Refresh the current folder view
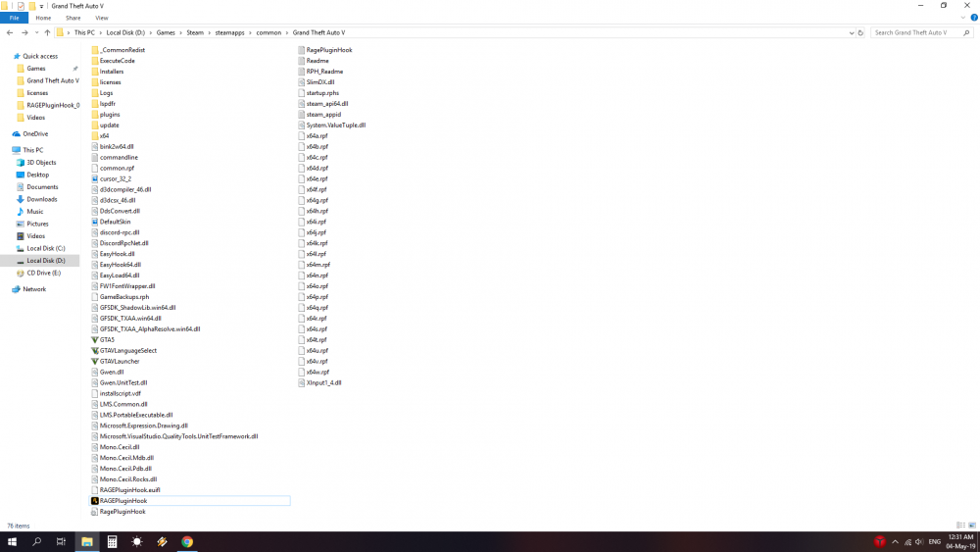 click(x=860, y=32)
